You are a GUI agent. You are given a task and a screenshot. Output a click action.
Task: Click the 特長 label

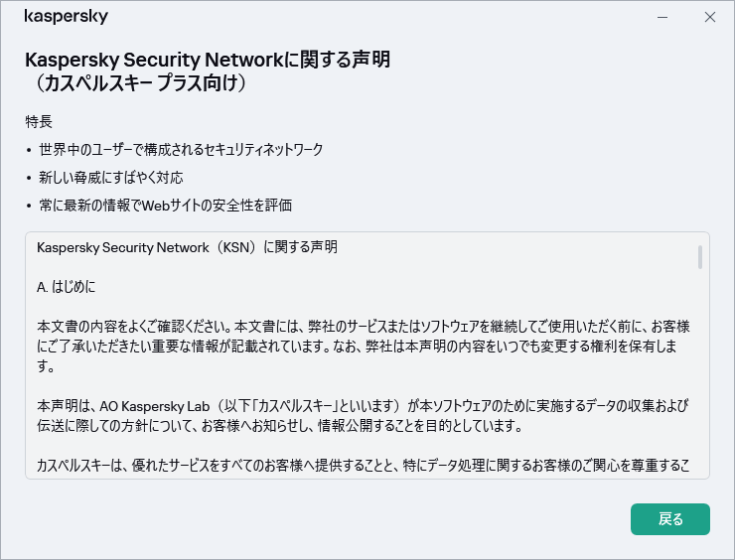coord(39,121)
